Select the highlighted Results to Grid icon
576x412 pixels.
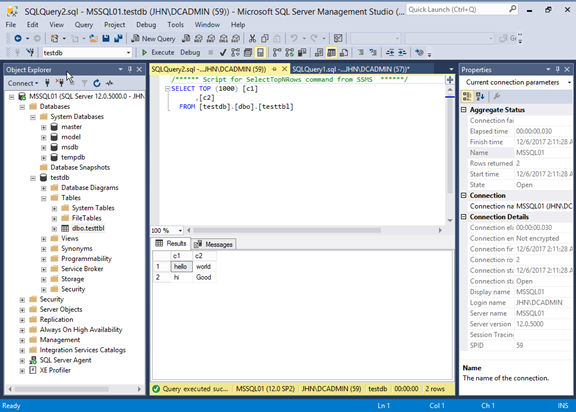coord(331,53)
